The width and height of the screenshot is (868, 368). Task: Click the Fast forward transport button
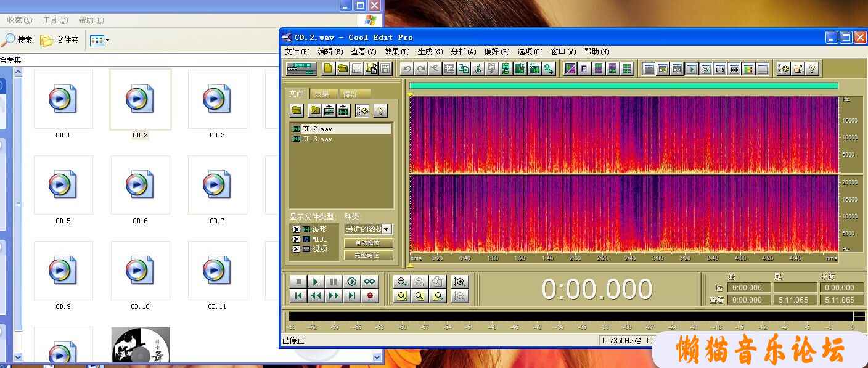pos(334,296)
